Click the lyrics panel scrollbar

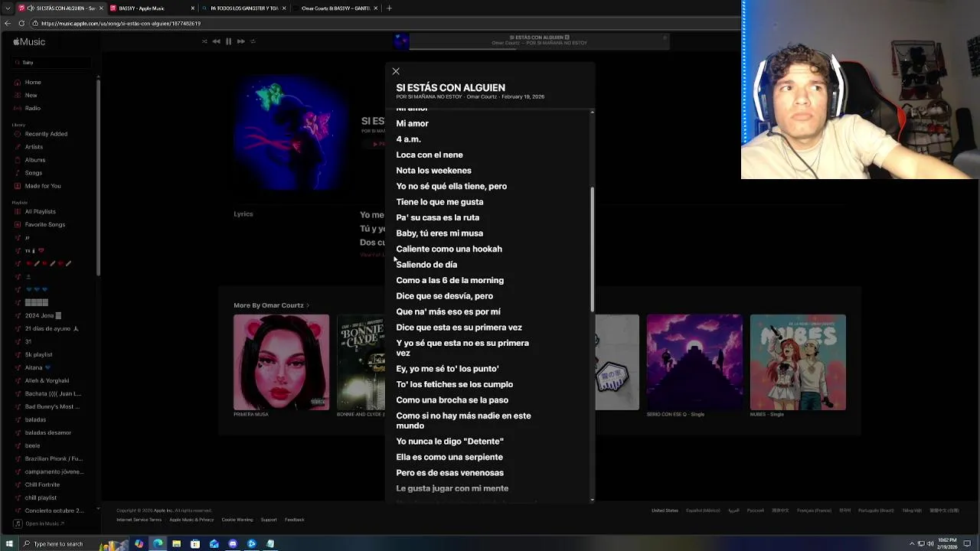(592, 249)
